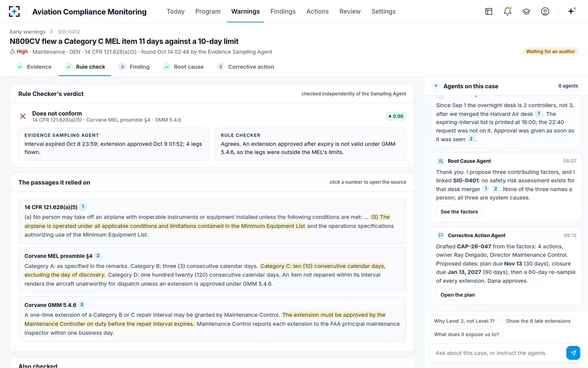Image resolution: width=588 pixels, height=368 pixels.
Task: Open source 3 for Corvane GMM 5.4.6
Action: (x=82, y=305)
